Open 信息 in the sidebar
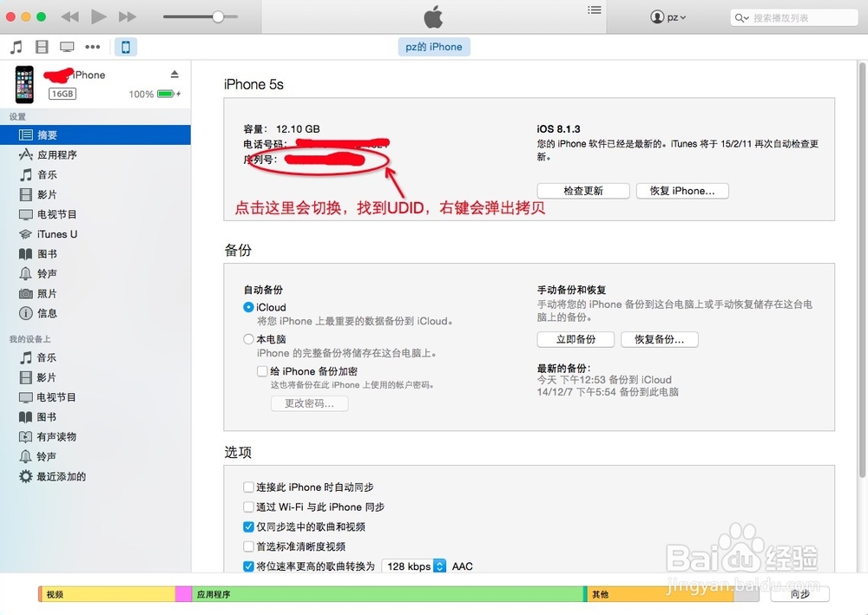This screenshot has width=868, height=615. click(x=95, y=314)
